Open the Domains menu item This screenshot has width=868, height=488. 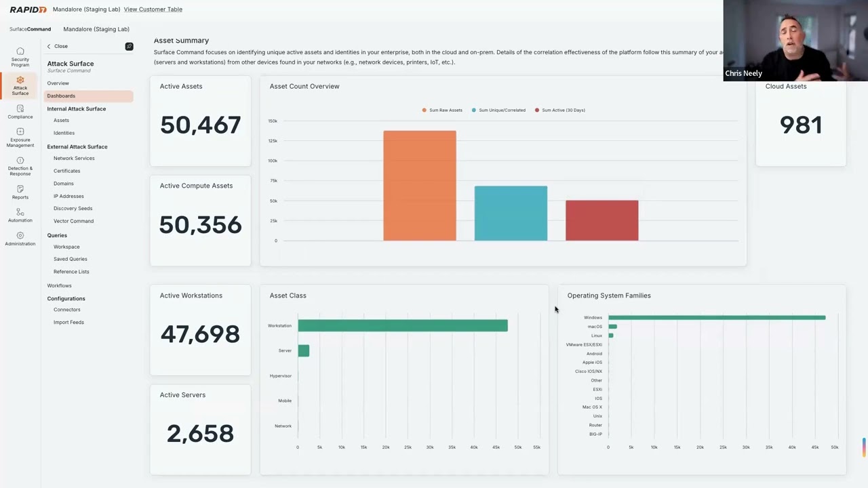coord(64,184)
